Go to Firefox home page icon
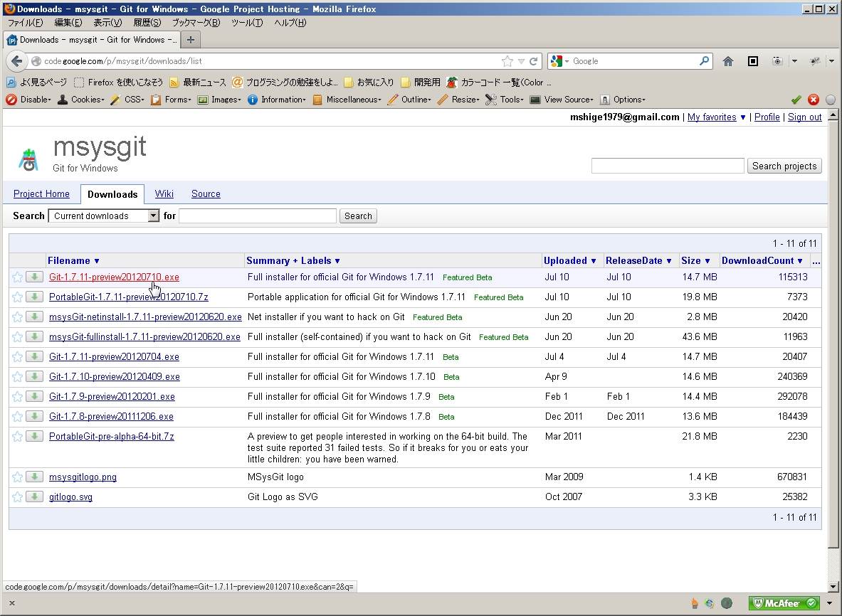 tap(727, 61)
